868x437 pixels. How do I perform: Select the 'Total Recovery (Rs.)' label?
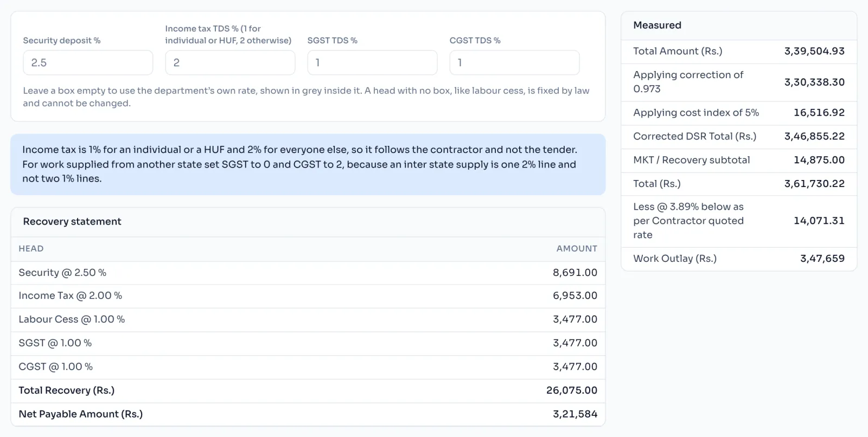tap(67, 390)
